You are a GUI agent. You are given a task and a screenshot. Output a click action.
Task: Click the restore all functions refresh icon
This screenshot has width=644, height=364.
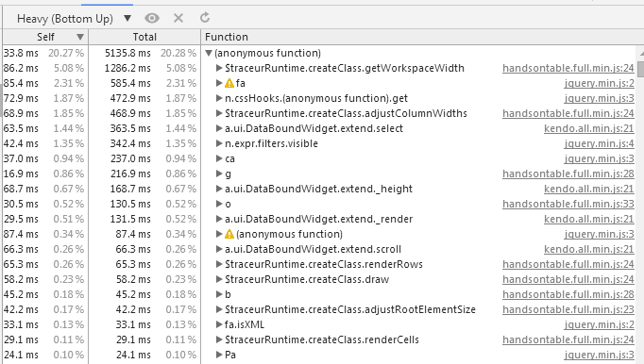pyautogui.click(x=205, y=18)
